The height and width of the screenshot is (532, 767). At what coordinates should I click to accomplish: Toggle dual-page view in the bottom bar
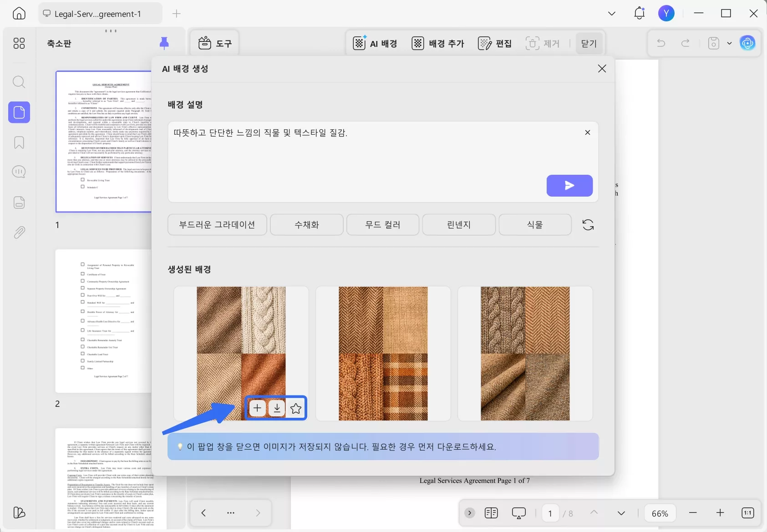point(491,513)
